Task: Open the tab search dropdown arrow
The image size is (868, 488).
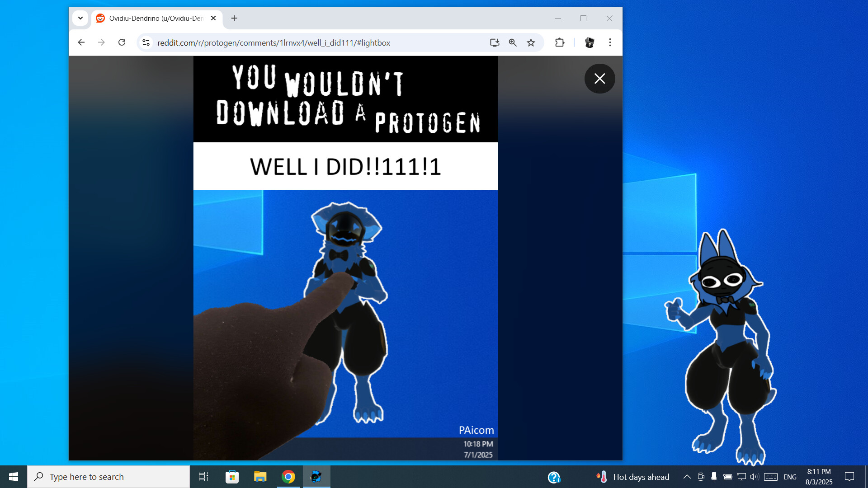Action: click(x=80, y=18)
